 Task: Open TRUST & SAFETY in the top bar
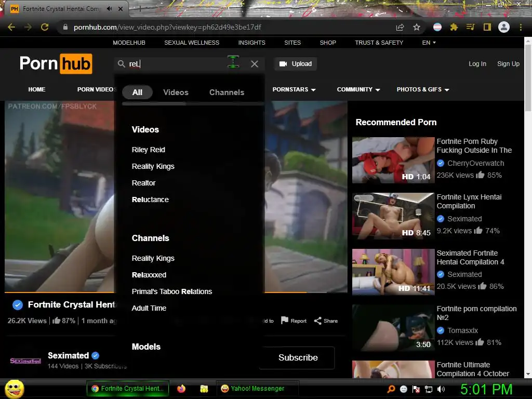pyautogui.click(x=379, y=43)
